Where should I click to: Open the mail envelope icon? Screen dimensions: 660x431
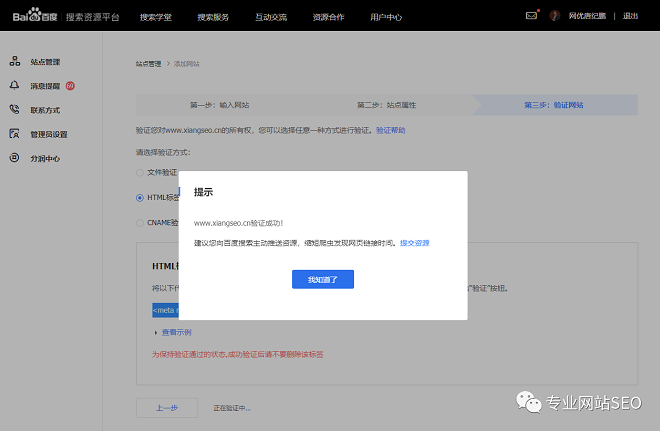pos(532,16)
